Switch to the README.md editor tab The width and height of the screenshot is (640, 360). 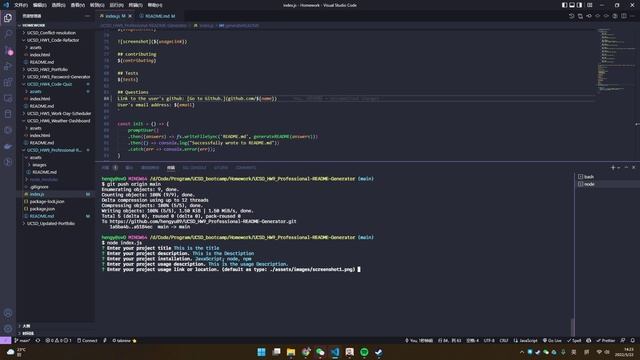(x=157, y=16)
